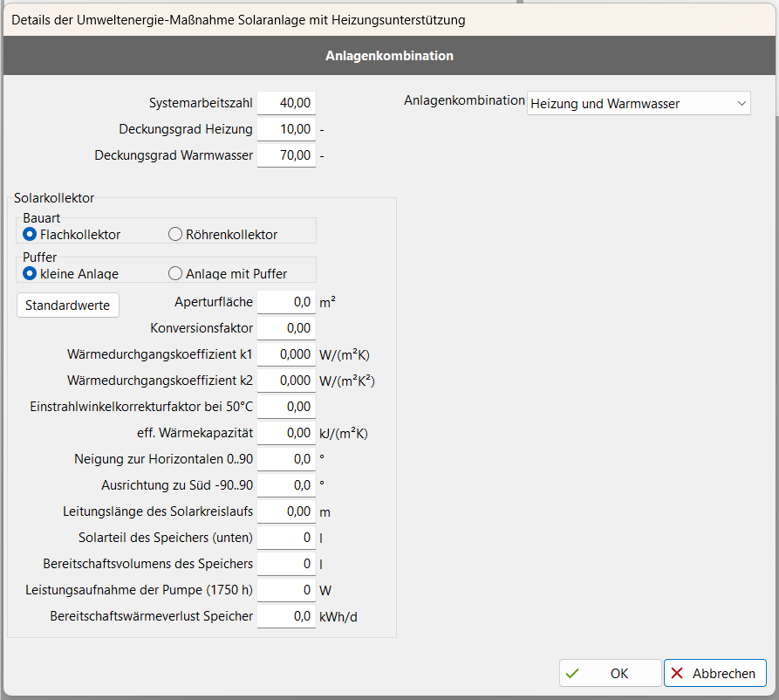779x700 pixels.
Task: Click Abbrechen to cancel the dialog
Action: pos(714,673)
